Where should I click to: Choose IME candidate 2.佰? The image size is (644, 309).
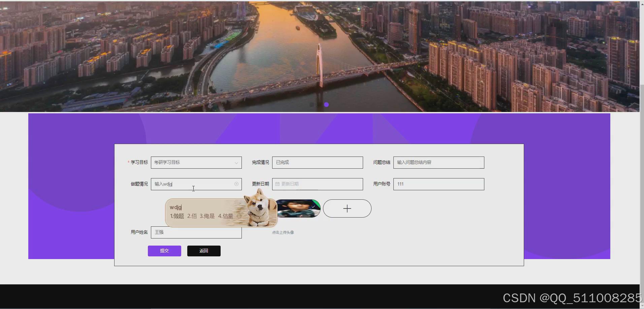(x=192, y=216)
